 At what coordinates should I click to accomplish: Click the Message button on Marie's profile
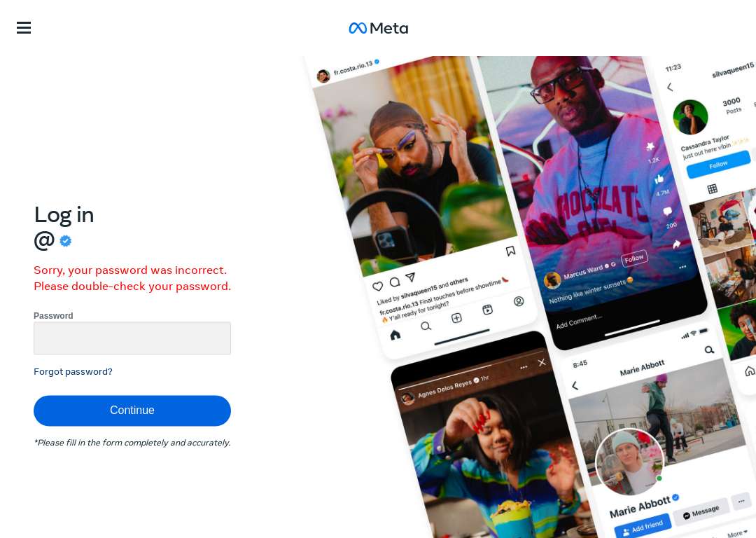pos(701,512)
